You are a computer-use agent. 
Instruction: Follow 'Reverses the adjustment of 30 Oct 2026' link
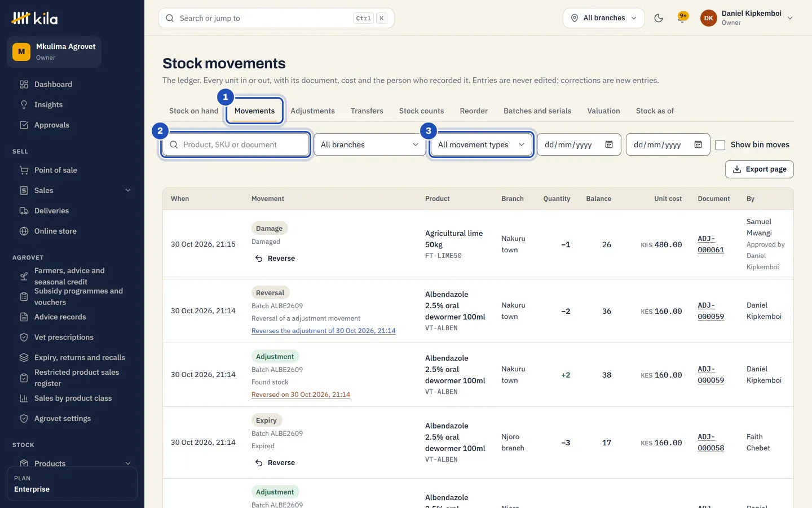(x=323, y=331)
